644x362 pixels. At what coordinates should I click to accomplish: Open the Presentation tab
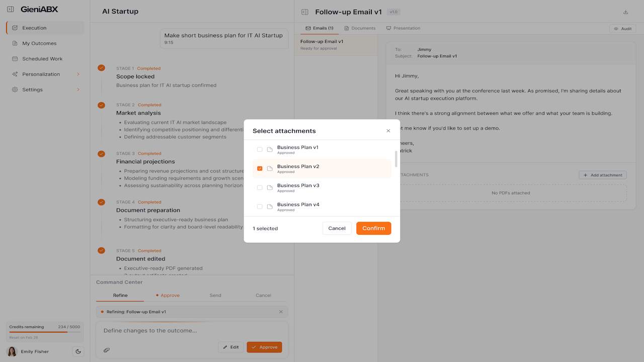click(403, 28)
